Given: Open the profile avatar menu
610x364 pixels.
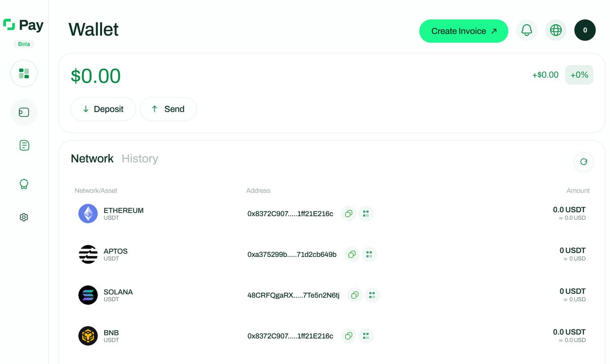Looking at the screenshot, I should click(585, 30).
